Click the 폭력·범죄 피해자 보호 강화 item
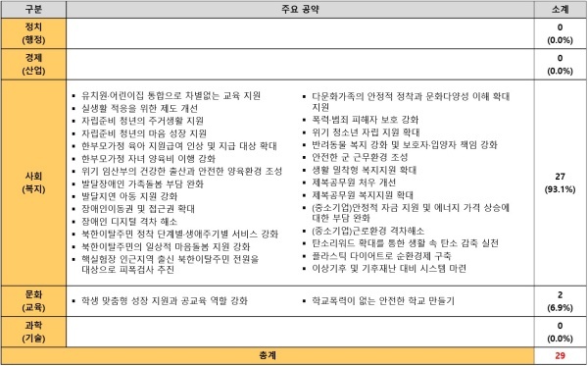 tap(366, 120)
